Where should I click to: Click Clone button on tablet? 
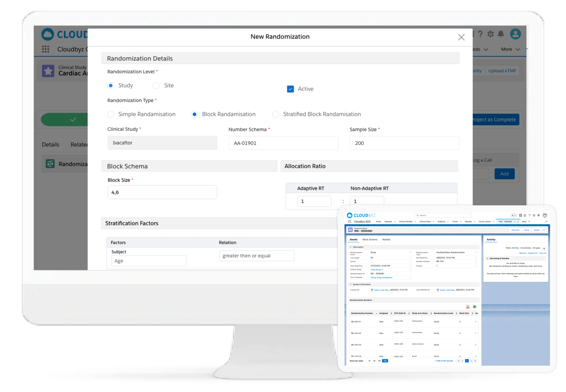click(526, 230)
